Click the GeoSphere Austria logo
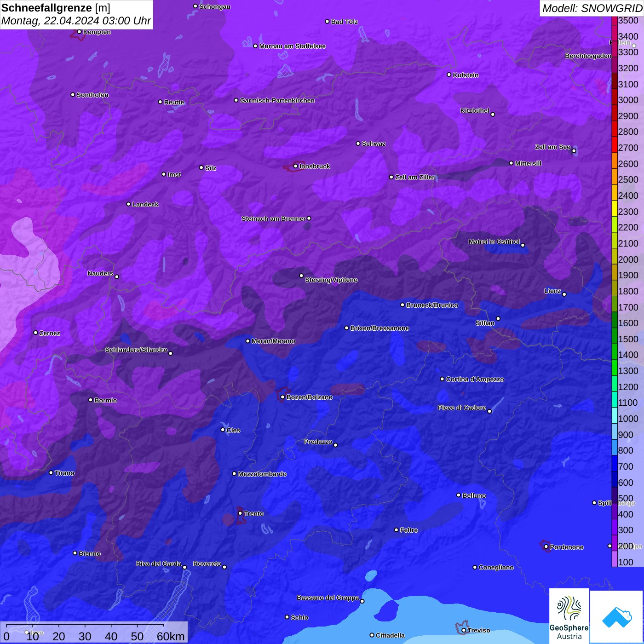 (x=569, y=616)
